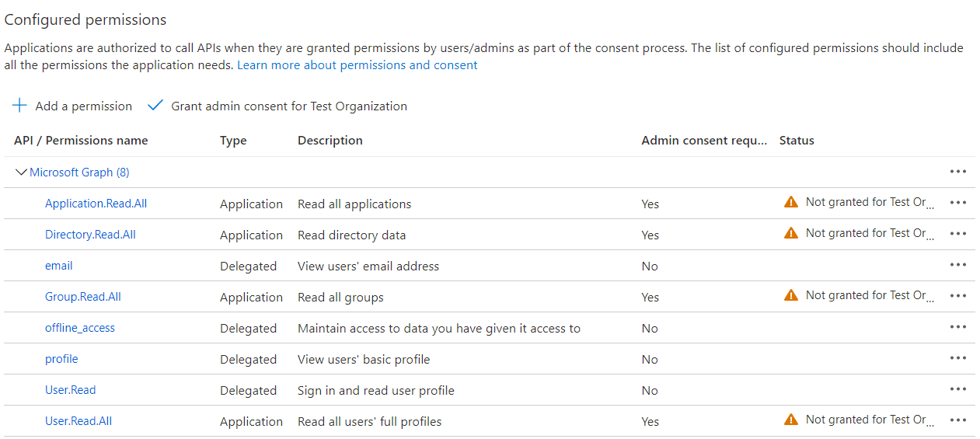The width and height of the screenshot is (980, 439).
Task: Click 'View users' basic profile' description
Action: click(x=364, y=360)
